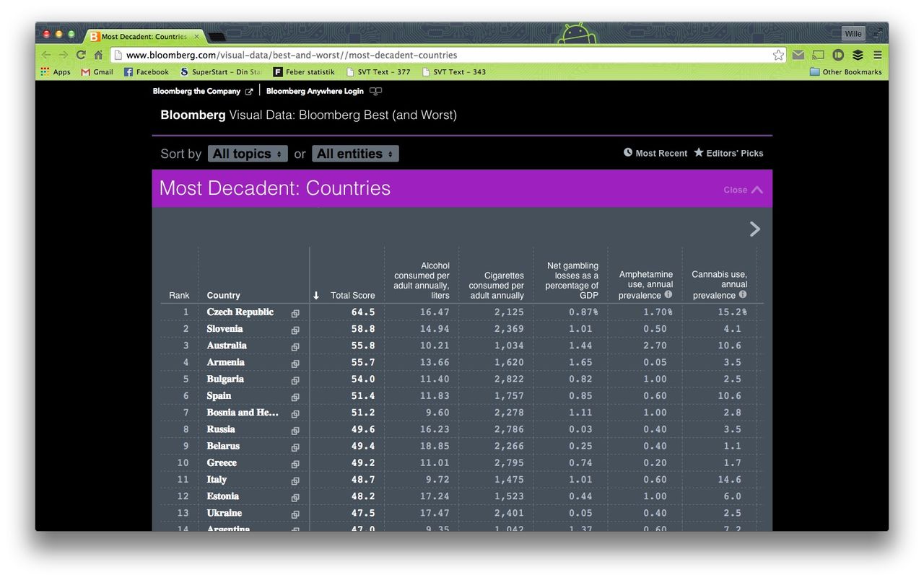Show Editors' Picks
This screenshot has width=924, height=580.
(728, 153)
